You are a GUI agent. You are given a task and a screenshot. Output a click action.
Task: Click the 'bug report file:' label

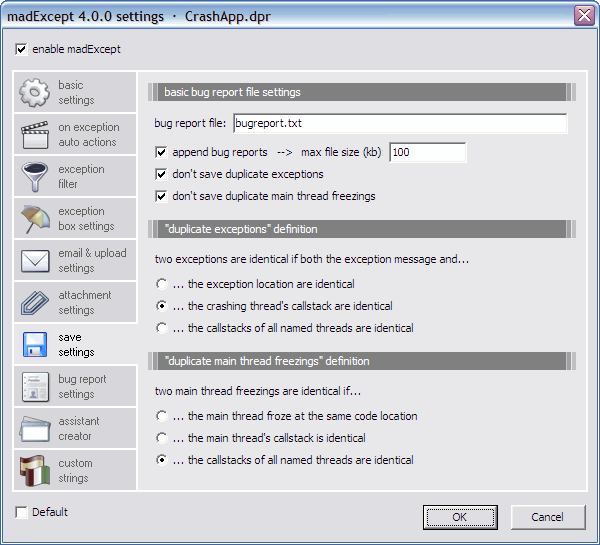tap(190, 123)
